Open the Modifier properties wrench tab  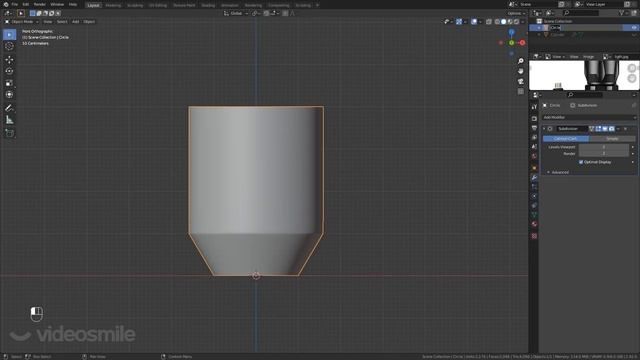[x=534, y=178]
